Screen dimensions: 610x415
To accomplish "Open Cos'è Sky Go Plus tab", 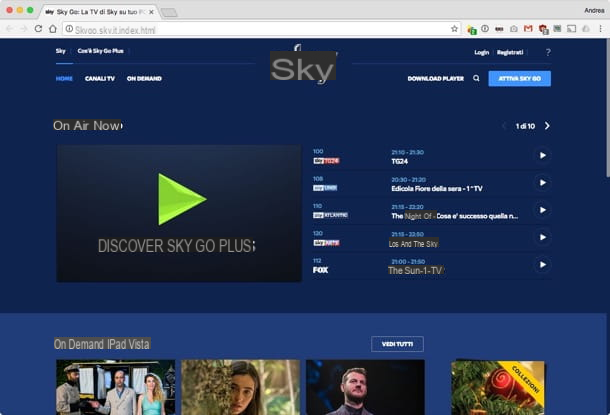I will 100,51.
